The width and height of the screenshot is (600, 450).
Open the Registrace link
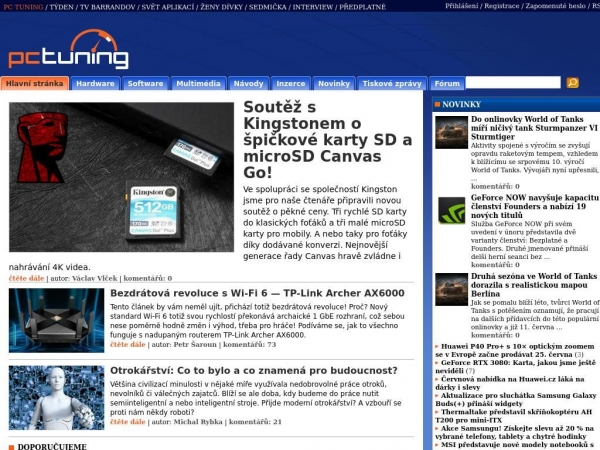502,6
